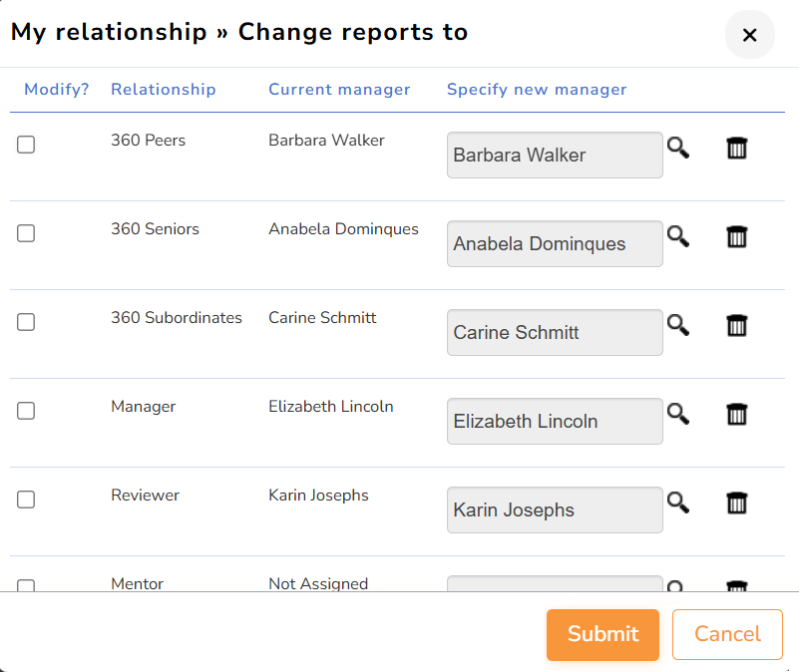Open manager lookup for 360 Subordinates
Viewport: 799px width, 672px height.
[x=678, y=326]
